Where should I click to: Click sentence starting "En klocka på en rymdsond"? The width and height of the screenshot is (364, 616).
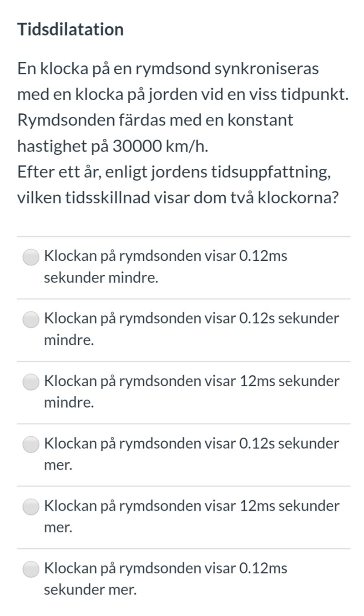pyautogui.click(x=168, y=69)
